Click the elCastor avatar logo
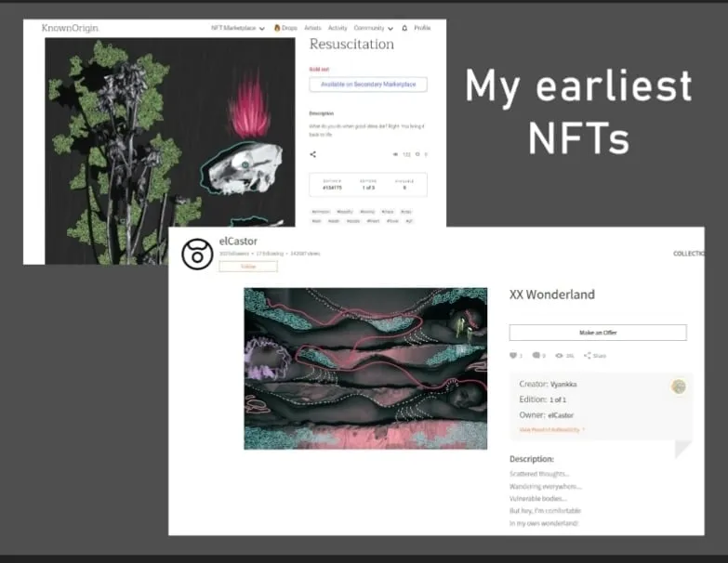 click(x=197, y=254)
